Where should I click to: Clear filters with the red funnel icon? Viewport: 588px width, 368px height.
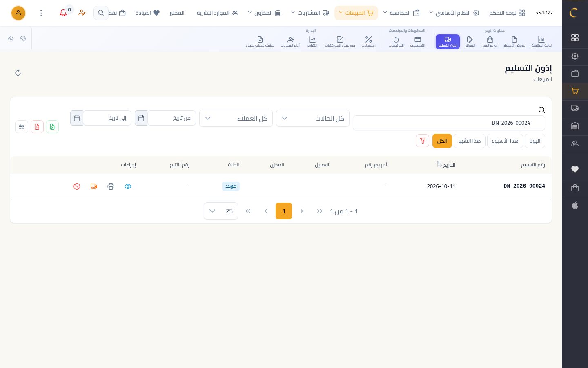tap(423, 141)
